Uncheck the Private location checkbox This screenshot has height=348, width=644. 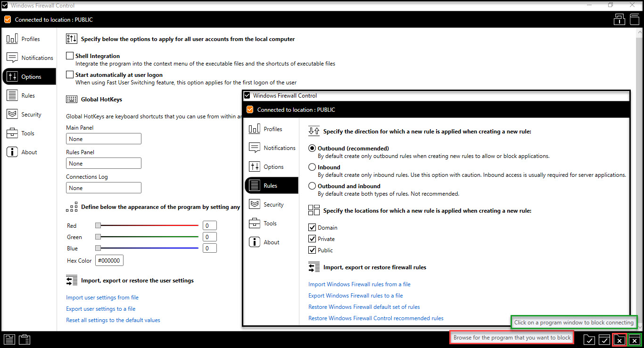[312, 239]
